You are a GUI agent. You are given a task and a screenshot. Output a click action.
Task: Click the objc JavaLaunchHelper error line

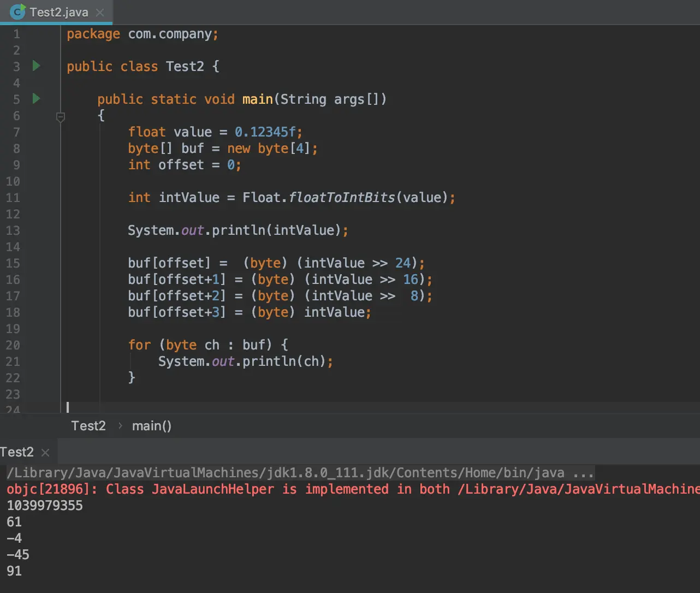click(x=353, y=489)
